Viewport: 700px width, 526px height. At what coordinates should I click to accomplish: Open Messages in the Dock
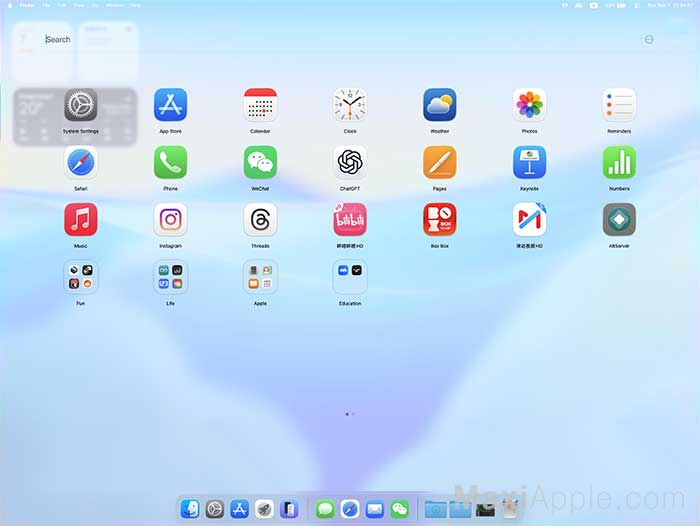click(325, 509)
